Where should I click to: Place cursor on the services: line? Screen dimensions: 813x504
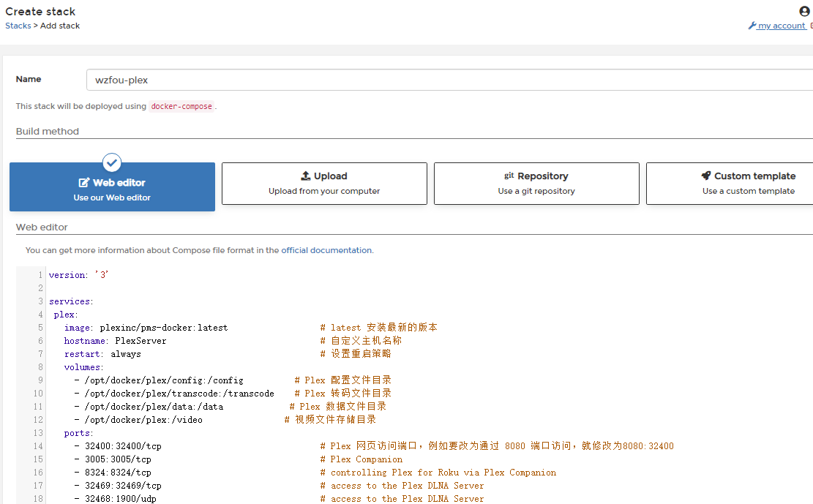pos(71,301)
